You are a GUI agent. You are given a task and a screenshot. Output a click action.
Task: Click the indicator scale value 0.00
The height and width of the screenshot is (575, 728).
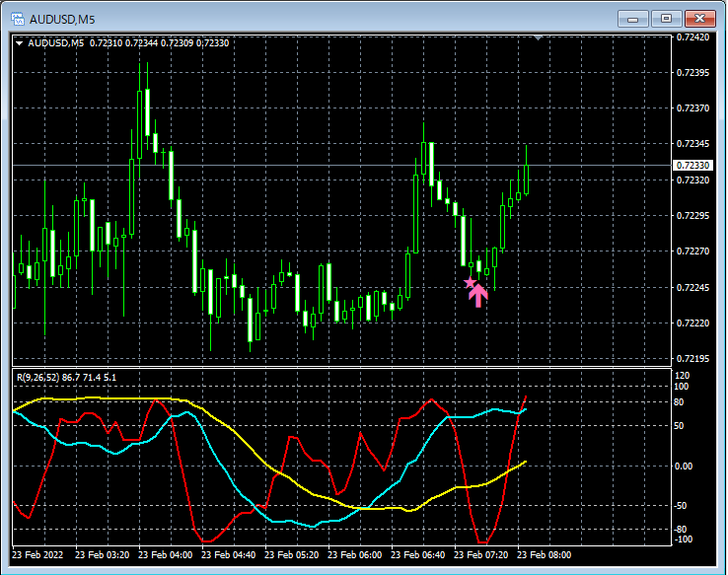684,466
